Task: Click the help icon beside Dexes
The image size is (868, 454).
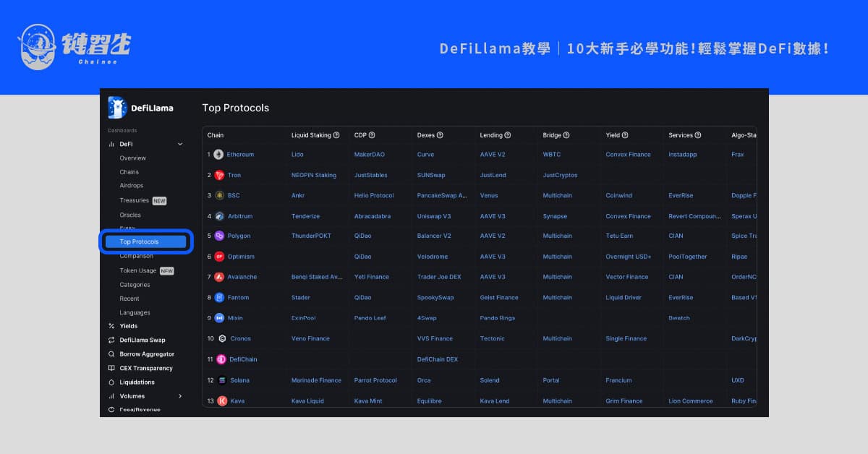Action: 440,135
